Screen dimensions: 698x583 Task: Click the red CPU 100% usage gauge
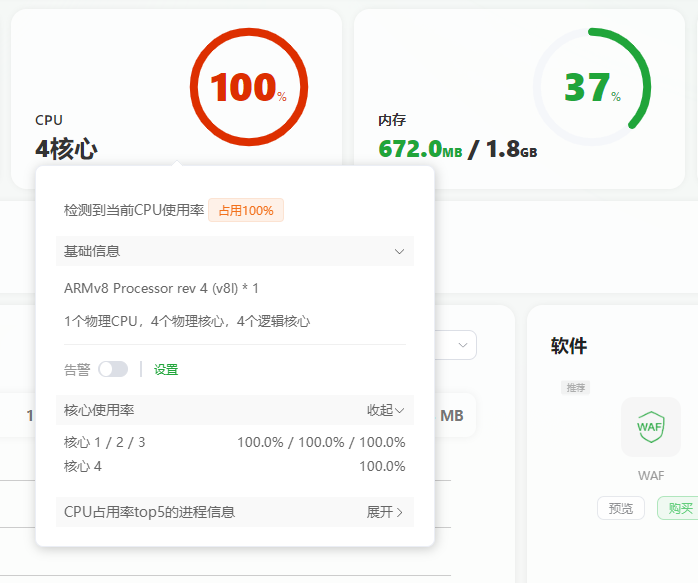[249, 88]
